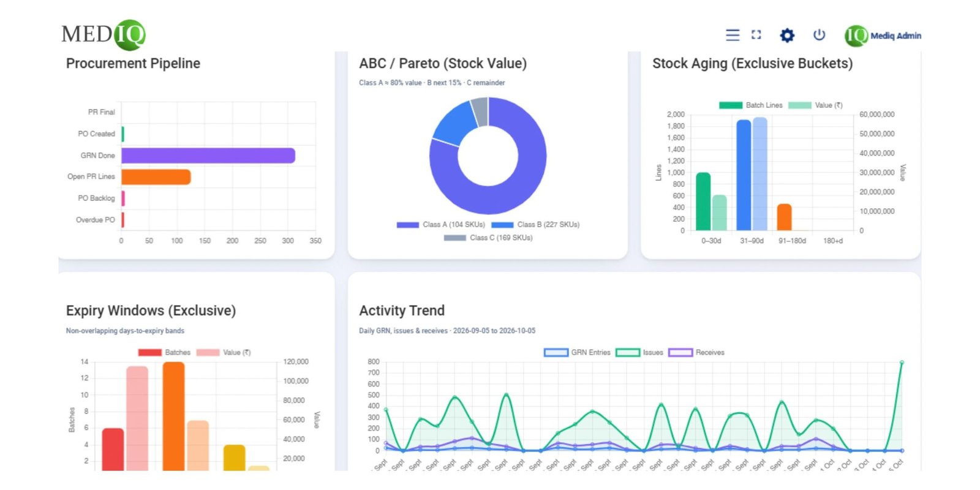Viewport: 980px width, 490px height.
Task: Click the yellow Expiry Windows batches bar
Action: (x=234, y=458)
